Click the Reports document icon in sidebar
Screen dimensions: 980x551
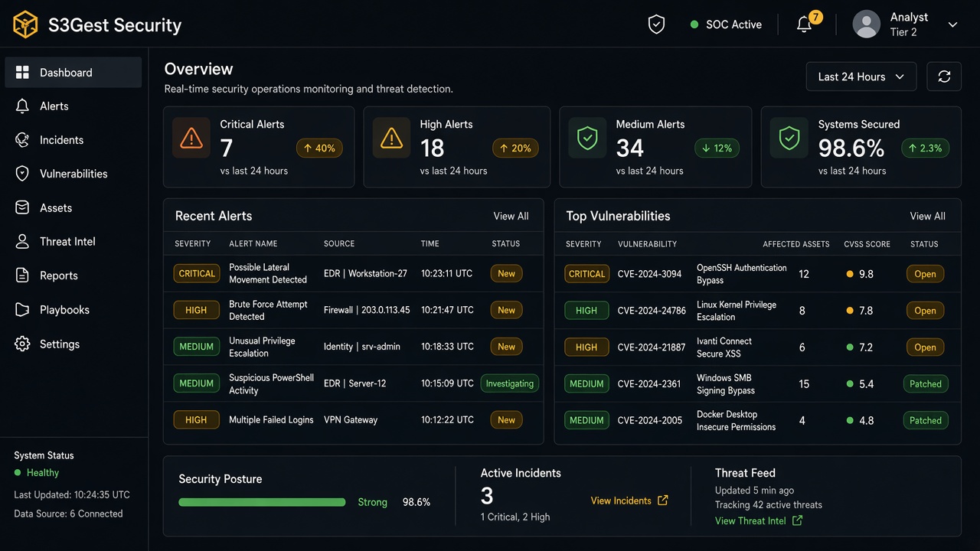coord(22,275)
